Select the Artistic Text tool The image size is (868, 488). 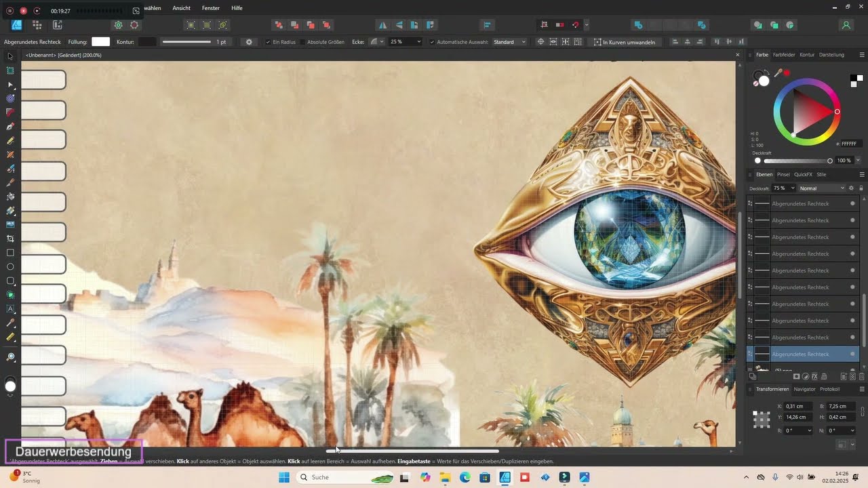(10, 308)
